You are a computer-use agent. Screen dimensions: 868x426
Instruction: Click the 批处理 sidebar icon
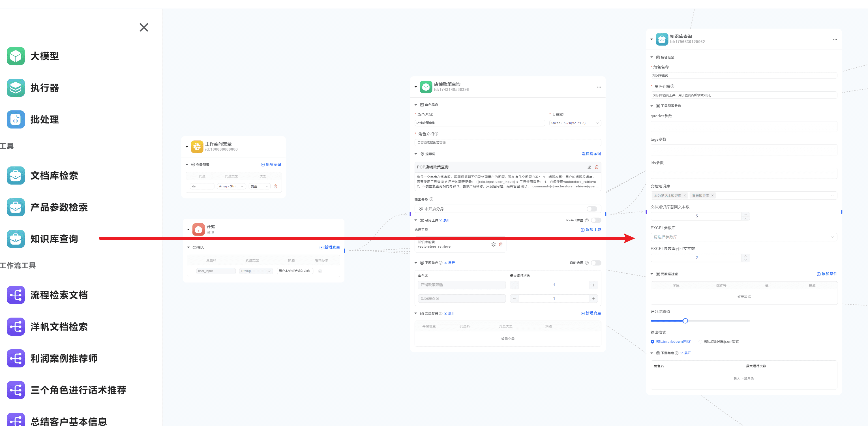(16, 119)
